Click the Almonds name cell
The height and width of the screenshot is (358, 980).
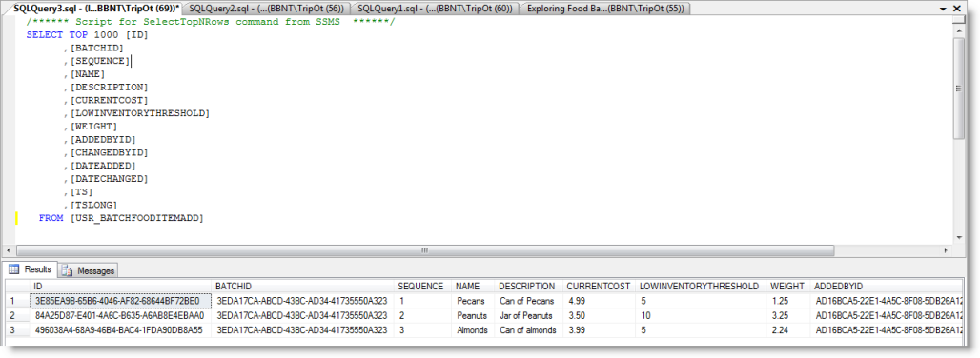tap(473, 330)
